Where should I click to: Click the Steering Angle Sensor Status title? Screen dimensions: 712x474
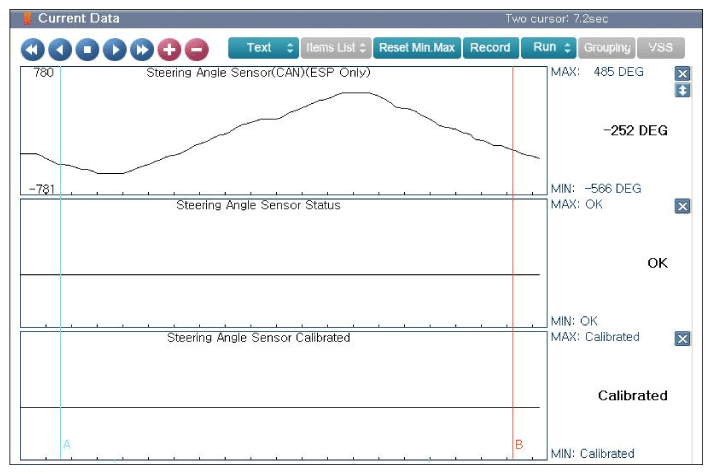click(x=258, y=205)
